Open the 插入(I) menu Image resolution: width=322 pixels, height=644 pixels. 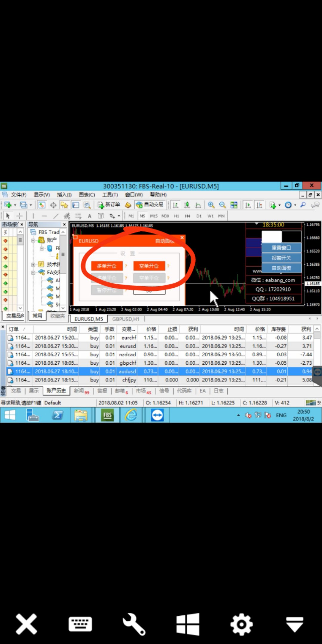[x=64, y=195]
